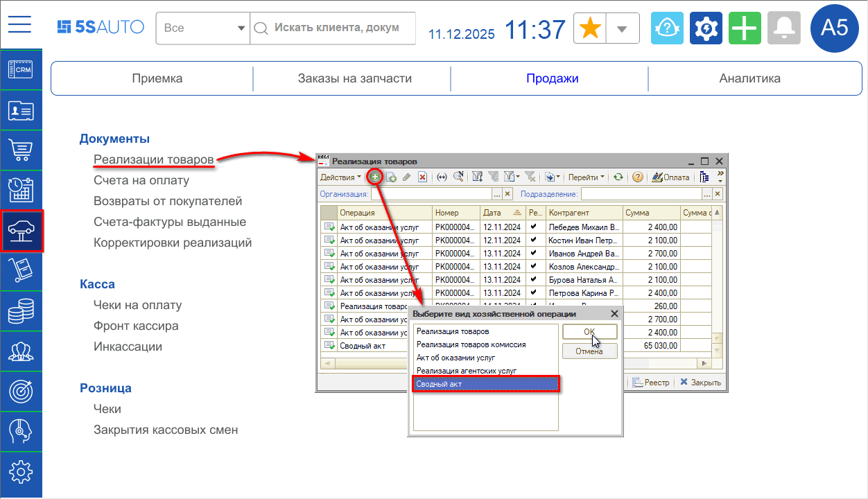The image size is (868, 499).
Task: Open the hamburger main menu
Action: click(x=20, y=26)
